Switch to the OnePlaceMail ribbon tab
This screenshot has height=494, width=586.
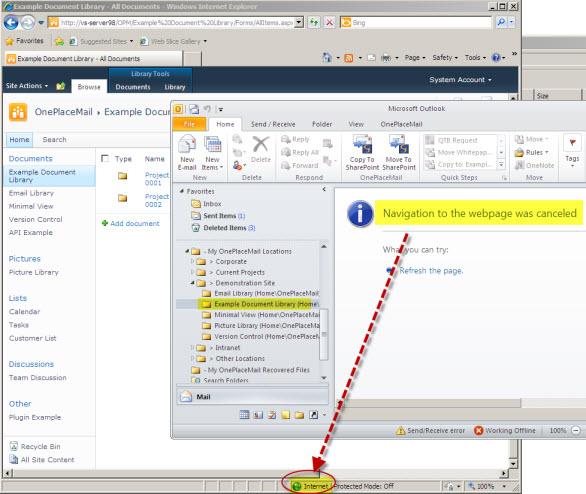(401, 124)
